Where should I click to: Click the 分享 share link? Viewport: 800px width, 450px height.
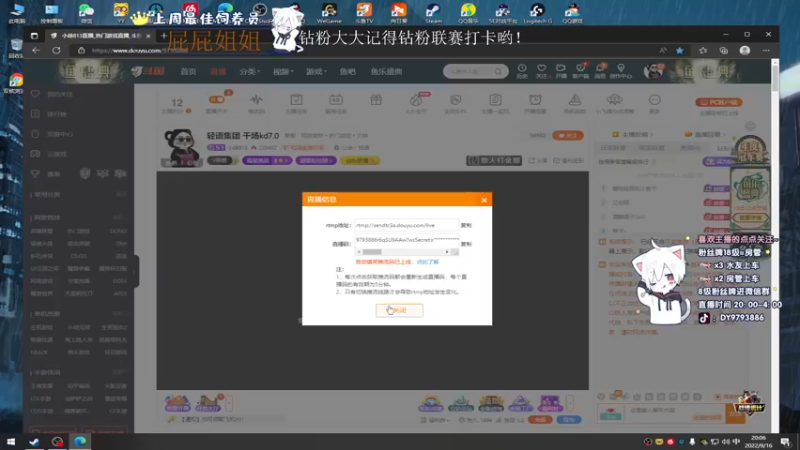tap(538, 160)
